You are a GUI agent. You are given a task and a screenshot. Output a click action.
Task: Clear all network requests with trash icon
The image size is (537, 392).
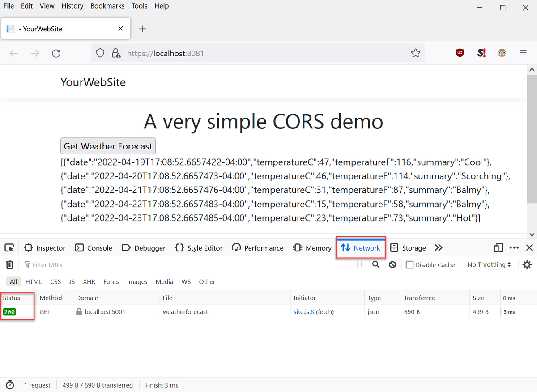(9, 264)
